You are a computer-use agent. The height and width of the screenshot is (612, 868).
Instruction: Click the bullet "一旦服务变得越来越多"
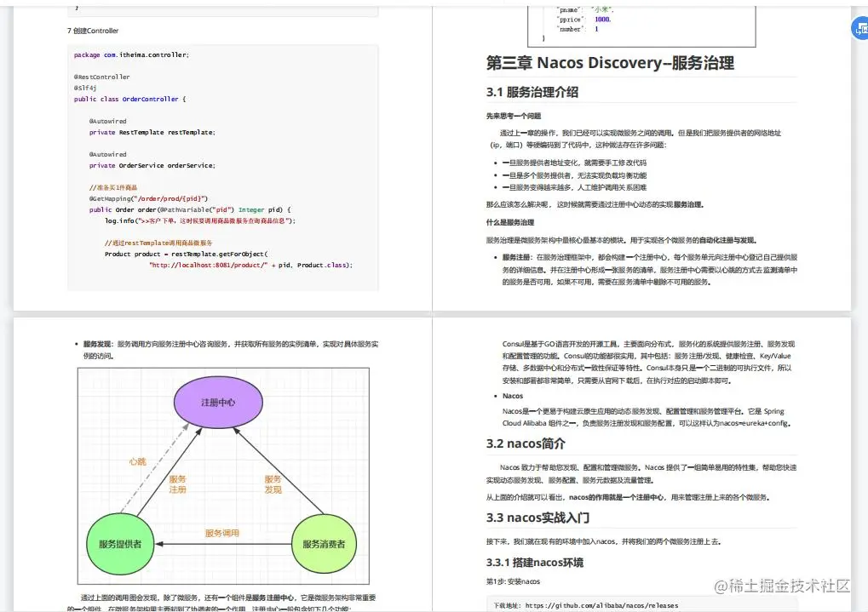pos(574,187)
